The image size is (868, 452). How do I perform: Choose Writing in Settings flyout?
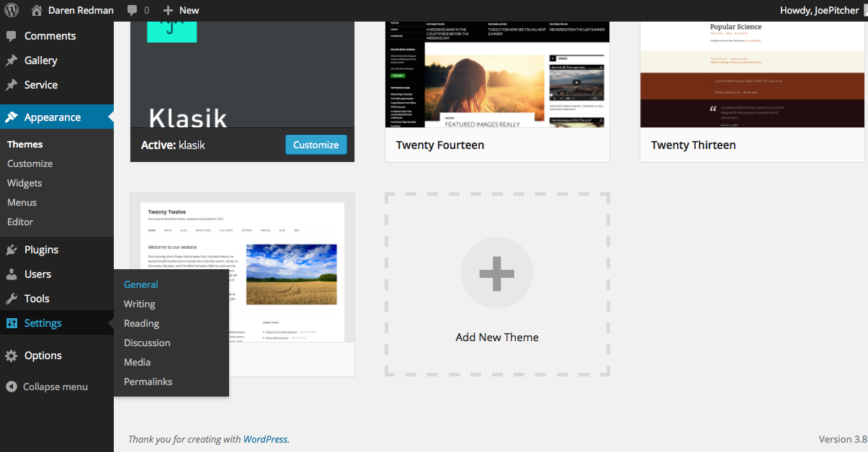pyautogui.click(x=140, y=304)
